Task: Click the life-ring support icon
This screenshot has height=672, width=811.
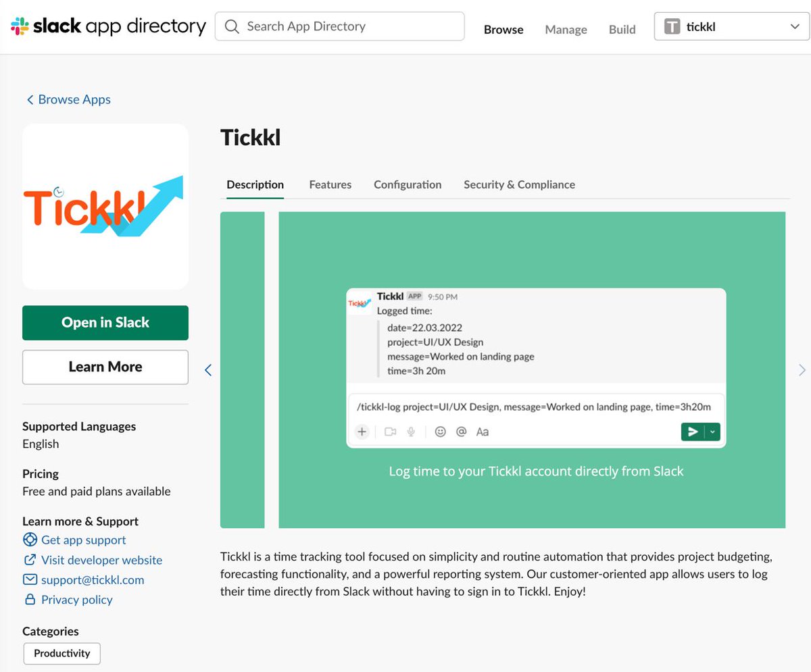Action: click(x=30, y=540)
